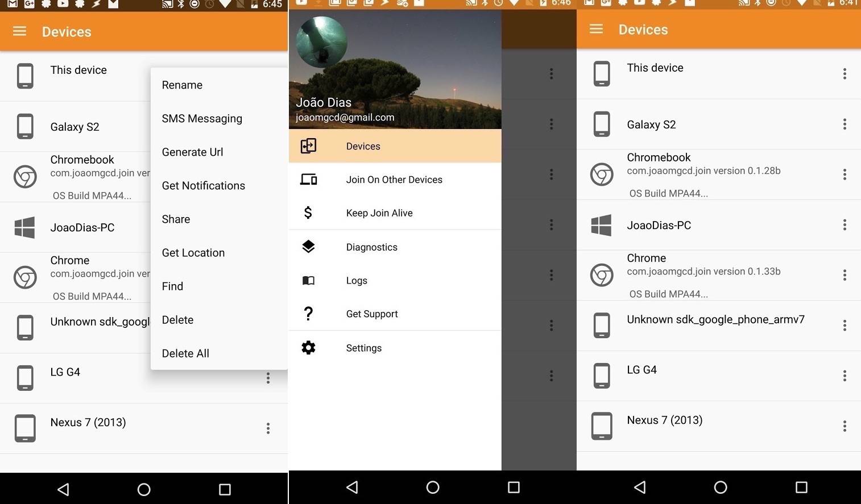
Task: Click Devices icon in navigation drawer
Action: pyautogui.click(x=308, y=146)
